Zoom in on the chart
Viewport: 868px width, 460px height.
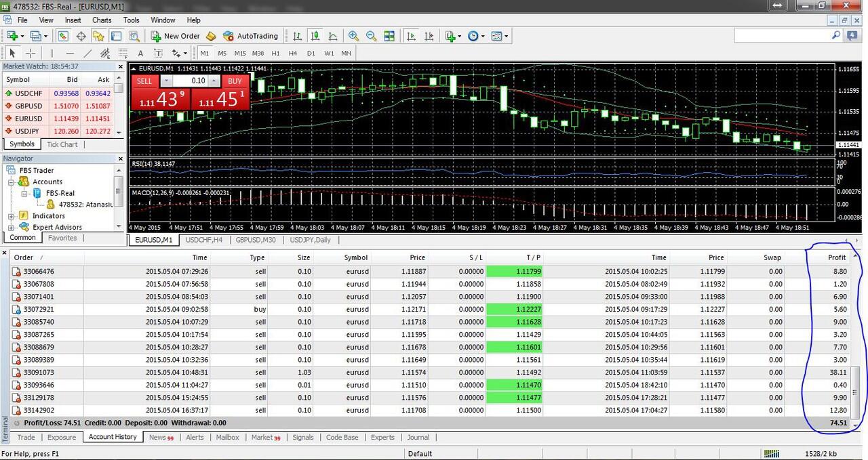(353, 36)
